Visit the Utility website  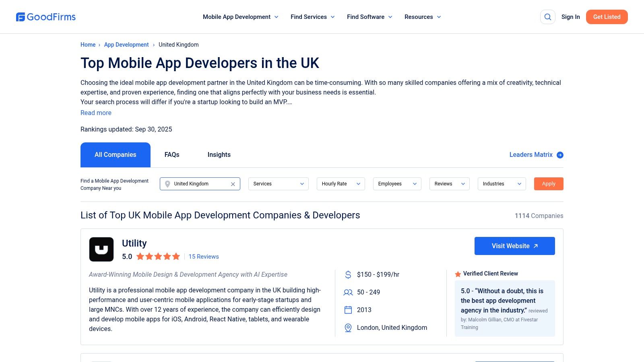[x=515, y=246]
